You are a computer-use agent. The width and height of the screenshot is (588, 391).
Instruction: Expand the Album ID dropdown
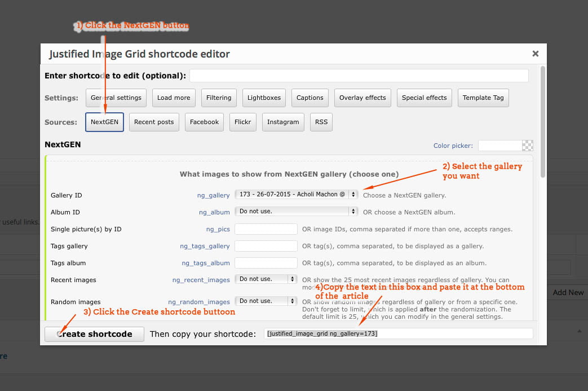point(296,212)
